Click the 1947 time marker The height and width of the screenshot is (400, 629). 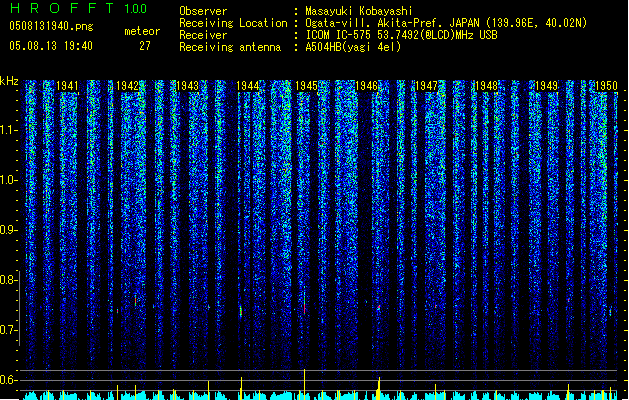(426, 86)
